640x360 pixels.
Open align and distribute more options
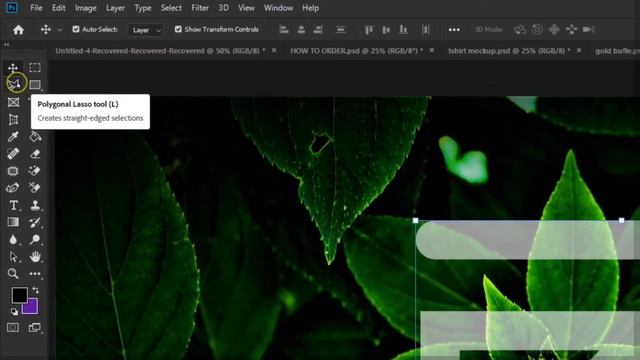click(454, 29)
